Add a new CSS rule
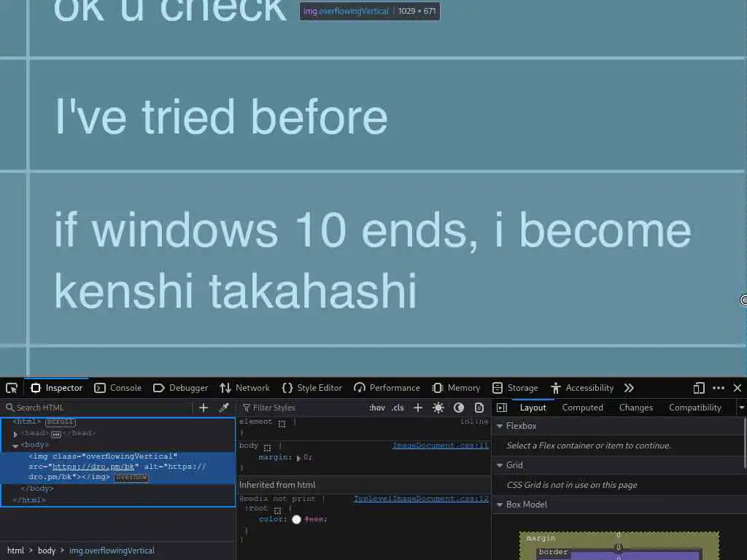 [418, 408]
